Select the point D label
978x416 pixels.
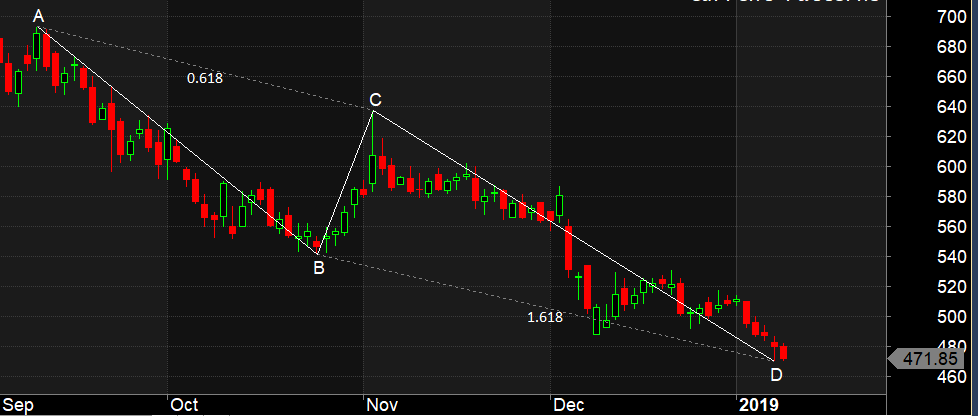coord(775,375)
